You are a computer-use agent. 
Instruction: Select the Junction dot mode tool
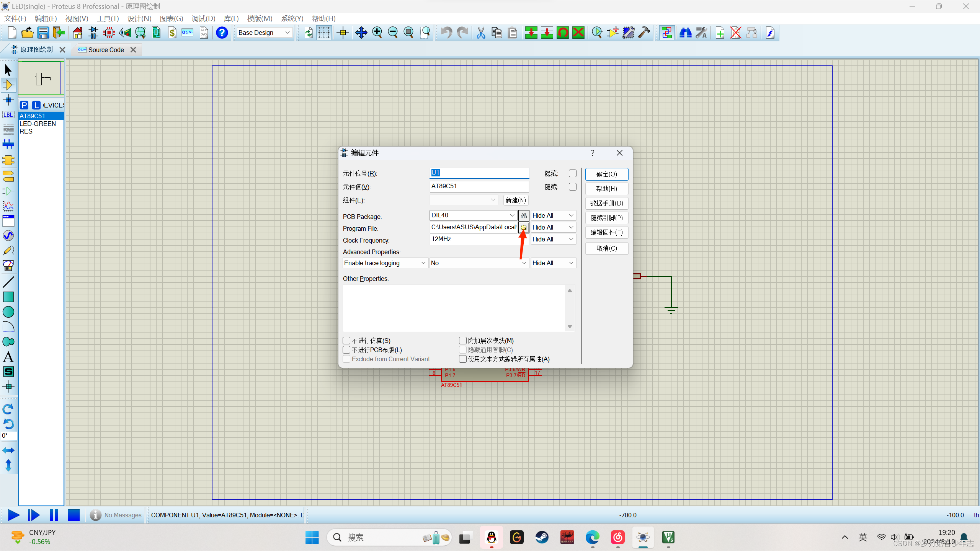[x=8, y=100]
